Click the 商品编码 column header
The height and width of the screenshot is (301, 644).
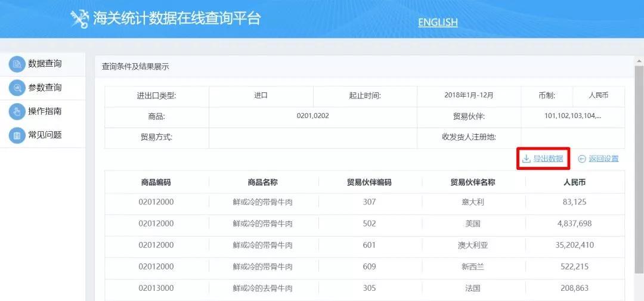[x=156, y=182]
